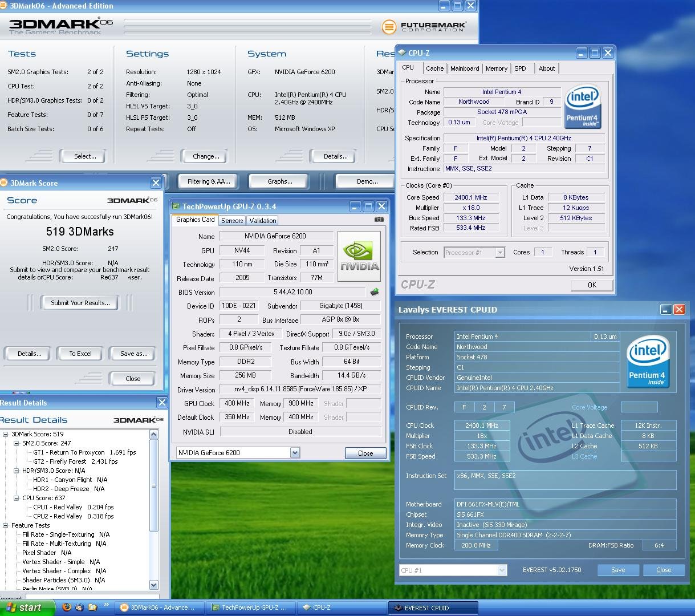Collapse the SM2.0 Score: 247 node
This screenshot has height=616, width=695.
point(16,443)
